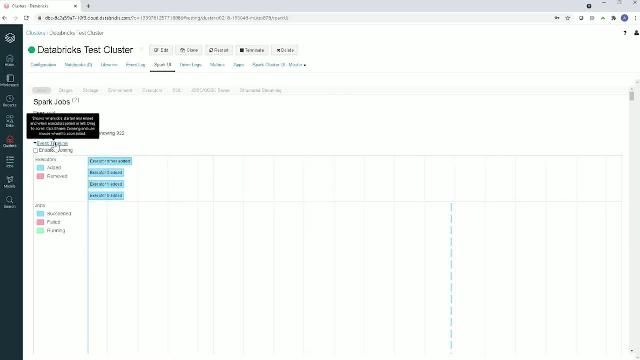The width and height of the screenshot is (640, 360).
Task: Click the second Executor added event
Action: [106, 173]
